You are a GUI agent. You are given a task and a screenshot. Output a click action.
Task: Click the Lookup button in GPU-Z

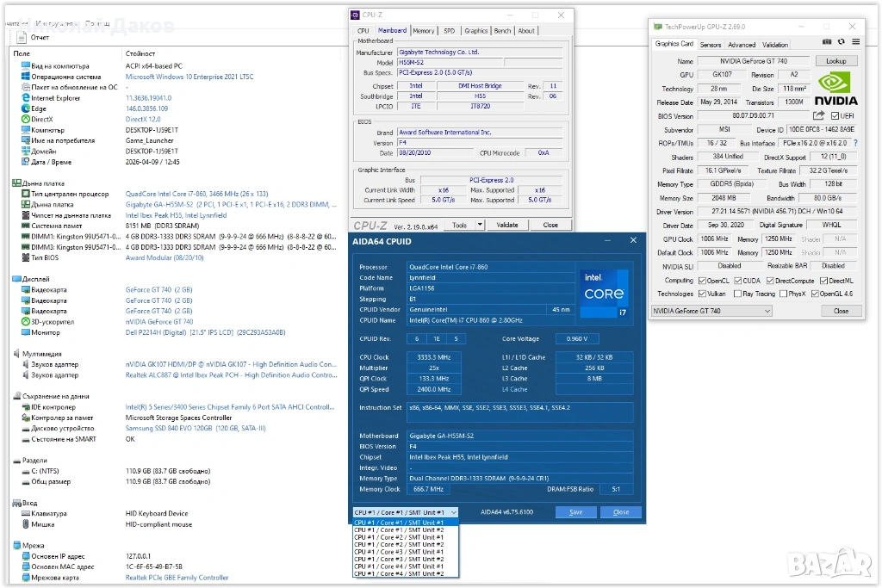[835, 61]
